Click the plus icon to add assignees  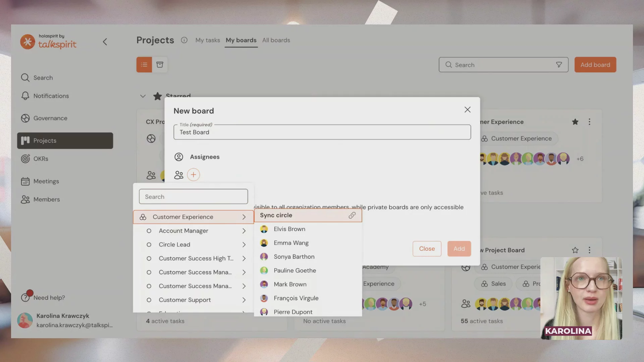tap(194, 175)
